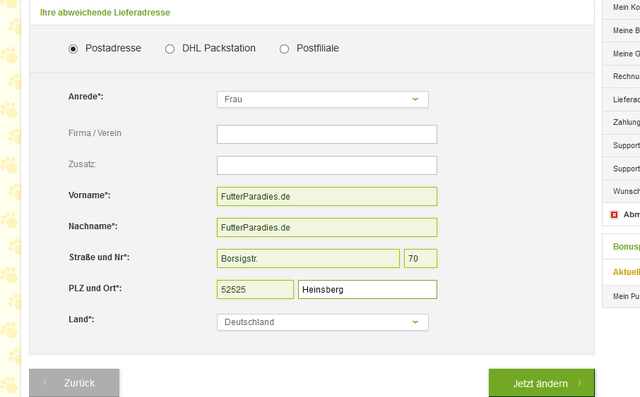Select the Postfiliale radio button

point(284,49)
